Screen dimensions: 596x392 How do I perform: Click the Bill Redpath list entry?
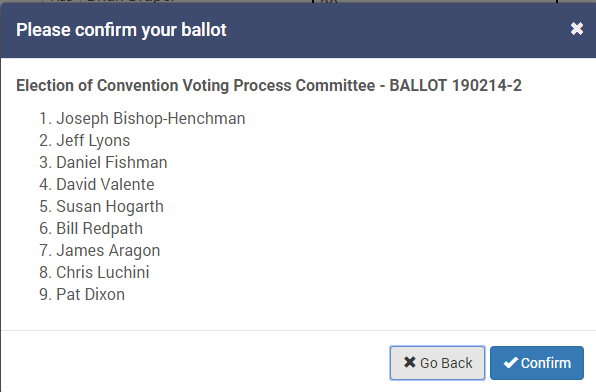tap(100, 229)
